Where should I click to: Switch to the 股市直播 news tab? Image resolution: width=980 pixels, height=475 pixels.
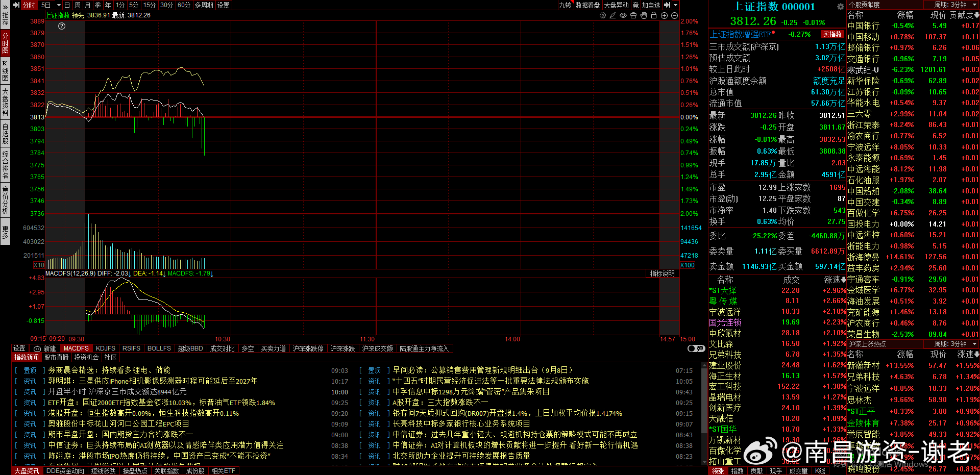(x=56, y=358)
